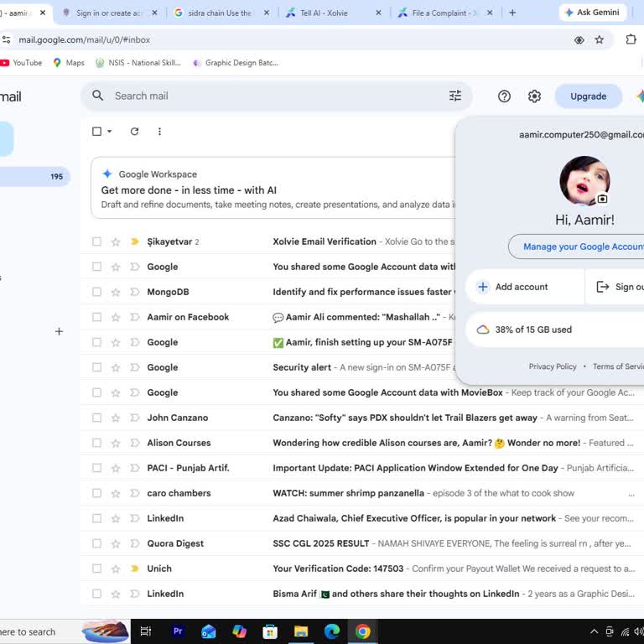Select the MongoDB email checkbox
The width and height of the screenshot is (644, 644).
pos(97,292)
